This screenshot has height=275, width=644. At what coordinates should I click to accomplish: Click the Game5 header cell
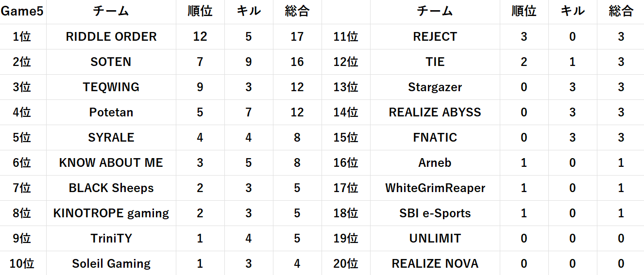pos(22,12)
